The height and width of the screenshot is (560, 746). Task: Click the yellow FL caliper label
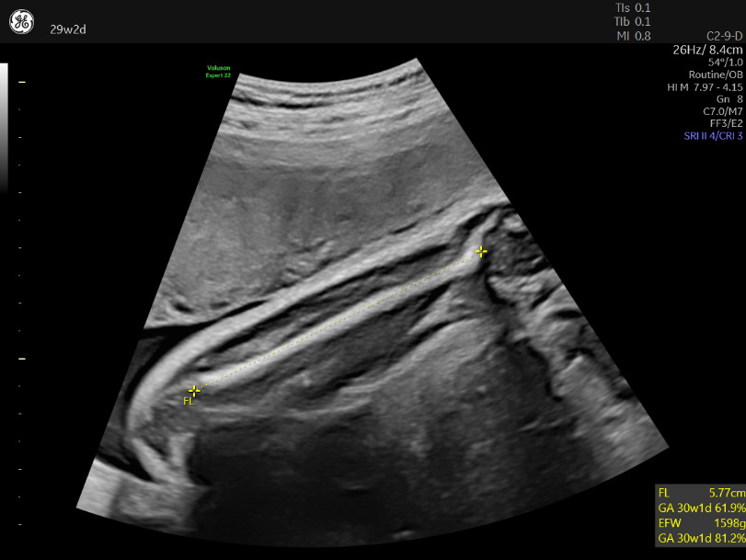click(188, 401)
